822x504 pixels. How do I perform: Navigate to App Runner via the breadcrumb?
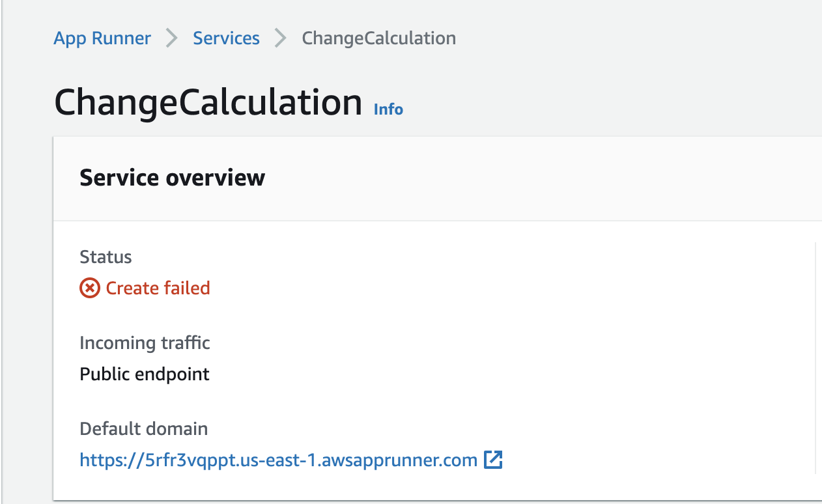click(102, 38)
